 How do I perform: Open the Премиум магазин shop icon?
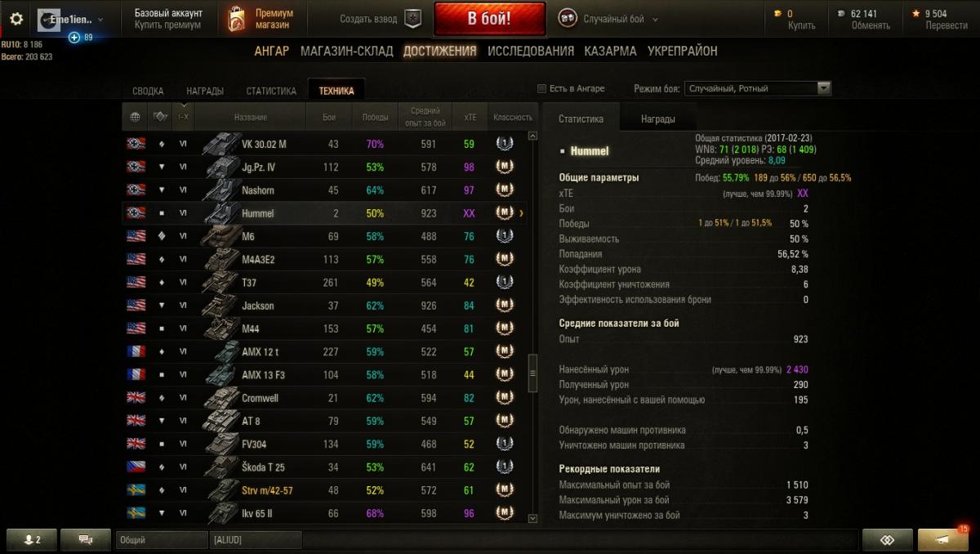tap(236, 19)
